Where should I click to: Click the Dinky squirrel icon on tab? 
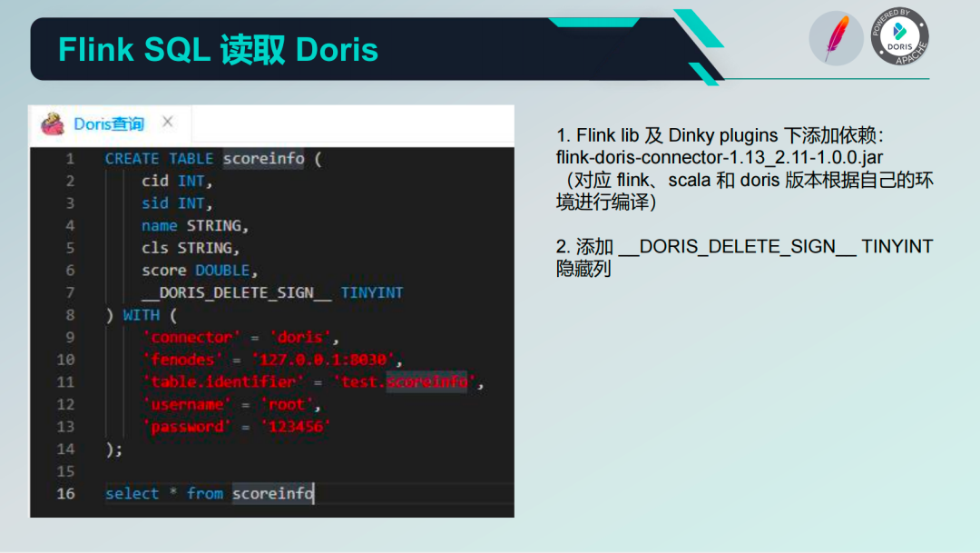[53, 123]
